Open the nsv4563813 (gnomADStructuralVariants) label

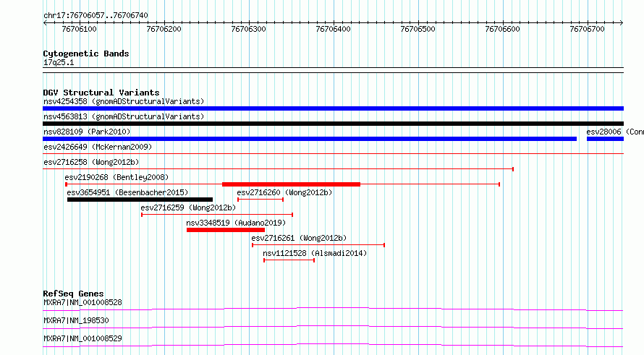(x=124, y=116)
